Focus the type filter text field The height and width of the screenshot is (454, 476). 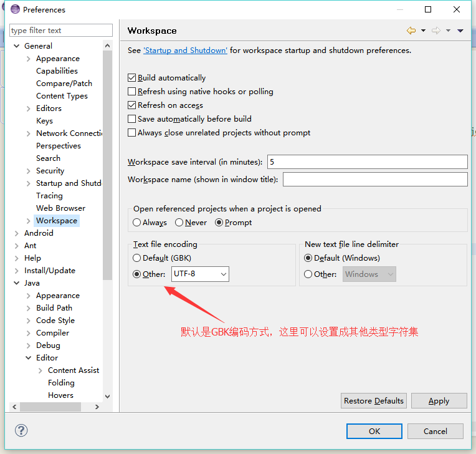(x=61, y=31)
